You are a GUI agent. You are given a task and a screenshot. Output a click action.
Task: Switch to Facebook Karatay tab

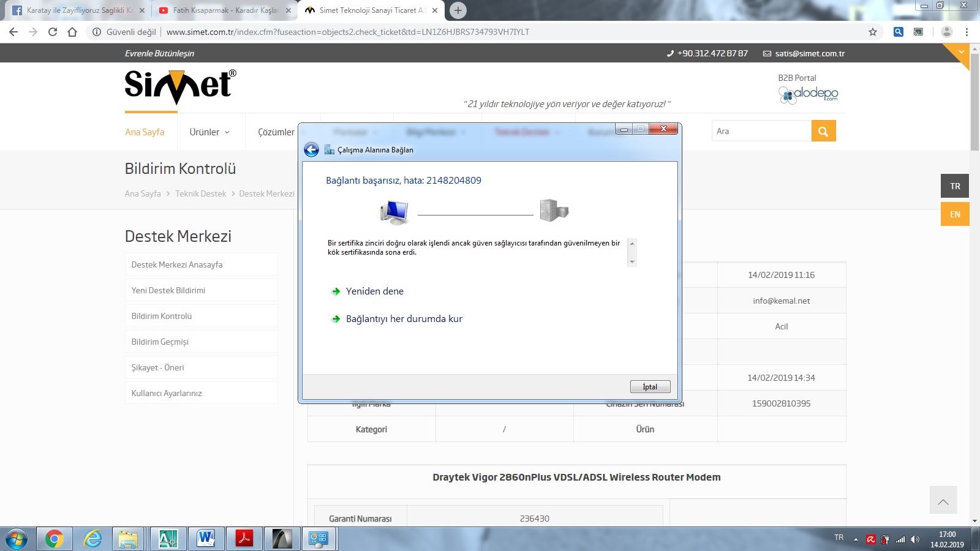tap(77, 10)
